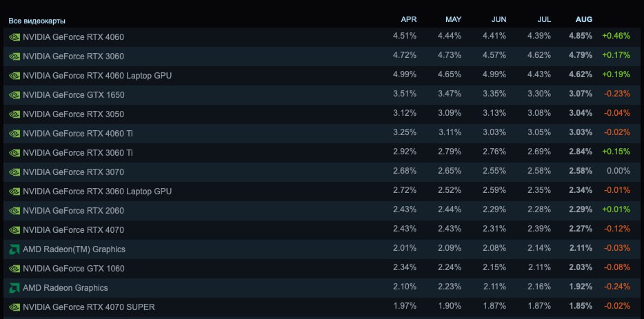Click the 4.85% August value for RTX 4060
The width and height of the screenshot is (644, 319).
pos(581,37)
